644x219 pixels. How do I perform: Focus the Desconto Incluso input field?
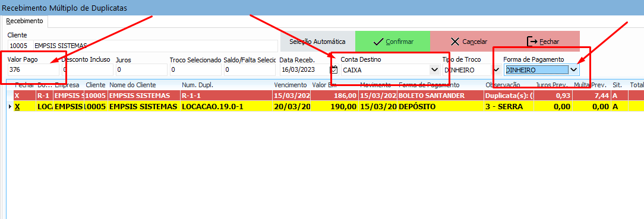[x=87, y=69]
